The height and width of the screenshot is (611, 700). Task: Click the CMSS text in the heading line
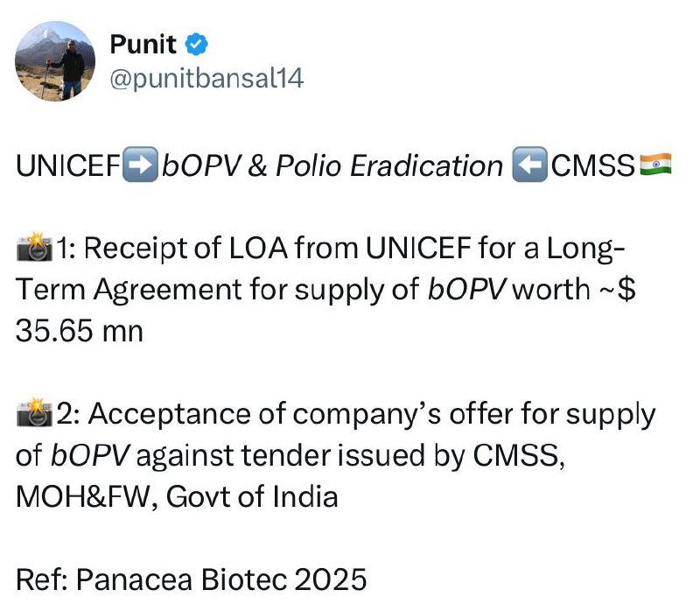pyautogui.click(x=591, y=165)
